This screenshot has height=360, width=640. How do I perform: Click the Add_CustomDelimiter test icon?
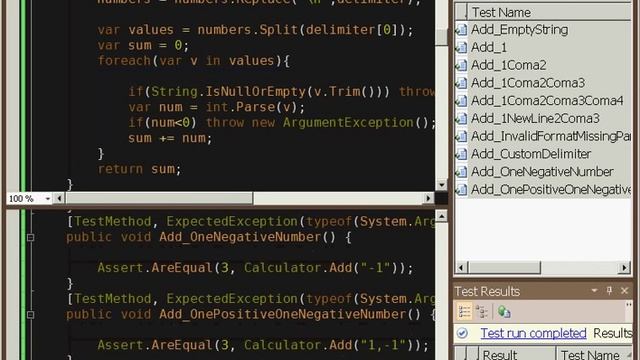click(x=462, y=154)
